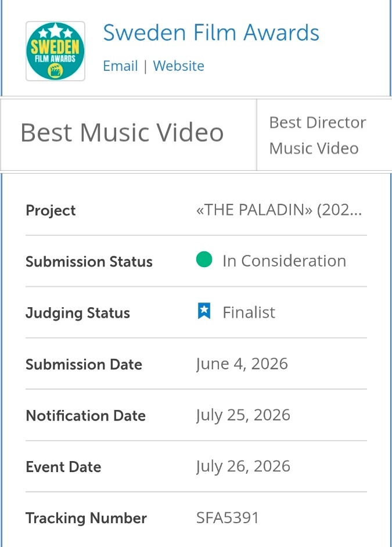Select the In Consideration status text

tap(284, 261)
